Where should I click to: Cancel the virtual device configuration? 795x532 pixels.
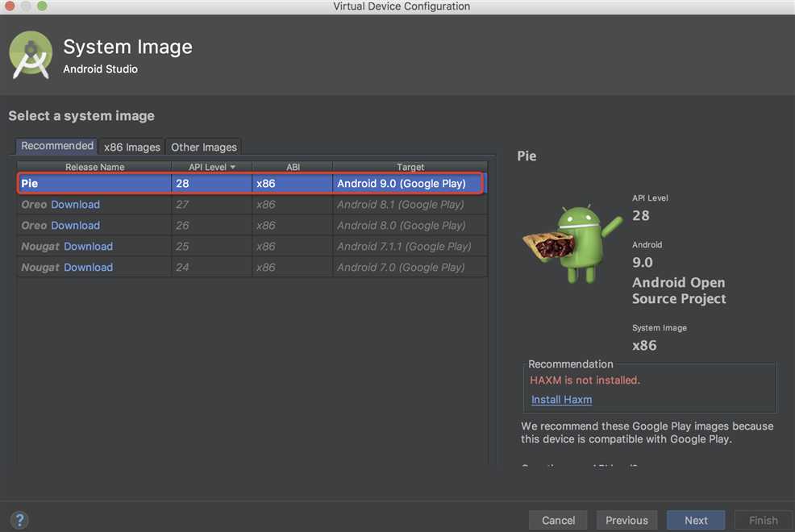pos(558,521)
